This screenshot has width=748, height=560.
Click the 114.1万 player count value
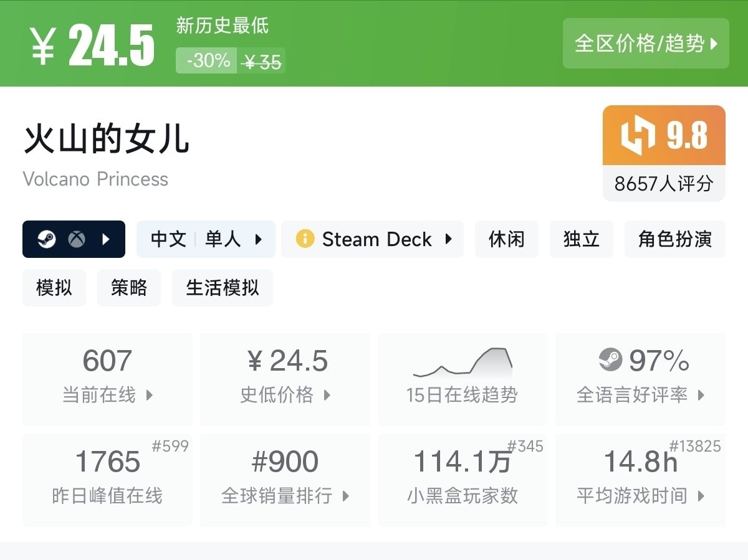[463, 462]
